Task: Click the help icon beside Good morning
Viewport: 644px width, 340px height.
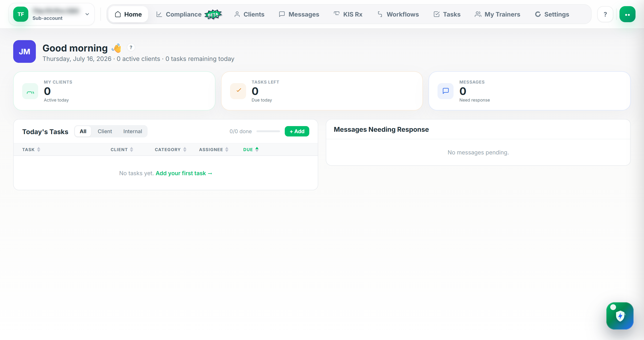Action: (x=131, y=47)
